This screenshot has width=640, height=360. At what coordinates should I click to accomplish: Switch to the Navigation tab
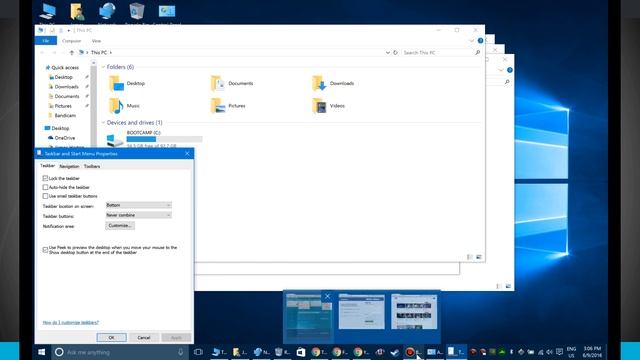pos(69,166)
